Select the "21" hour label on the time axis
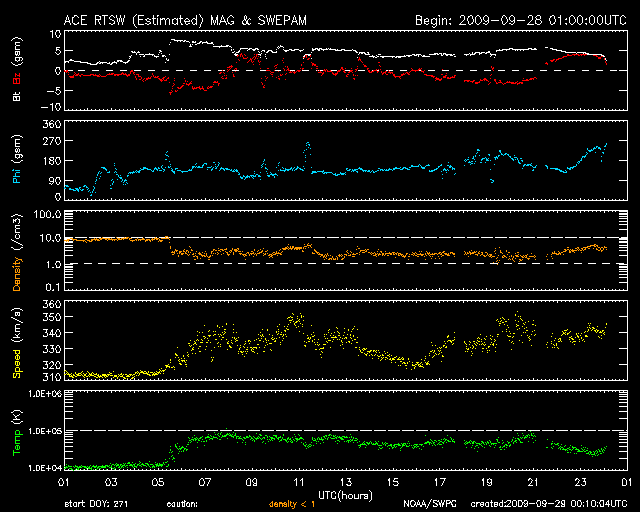Viewport: 640px width, 512px height. [533, 483]
